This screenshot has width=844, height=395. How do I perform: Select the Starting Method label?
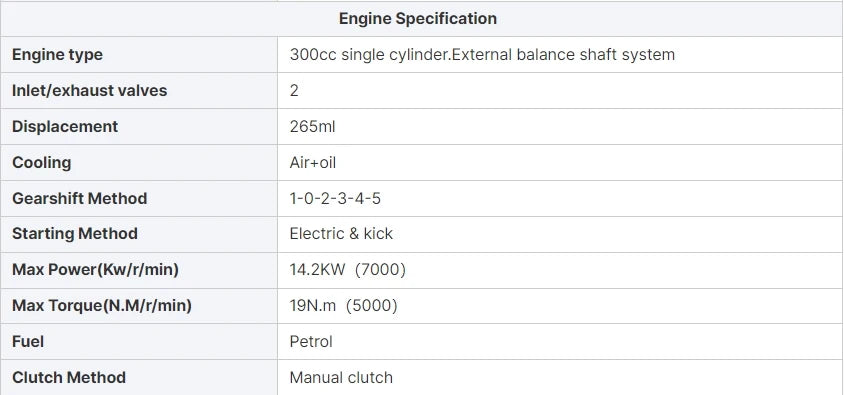coord(75,234)
